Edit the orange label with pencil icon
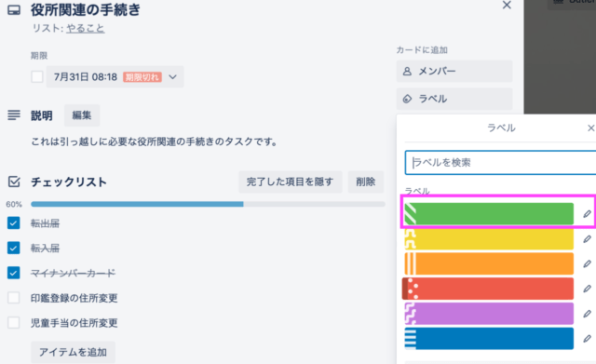 tap(588, 263)
